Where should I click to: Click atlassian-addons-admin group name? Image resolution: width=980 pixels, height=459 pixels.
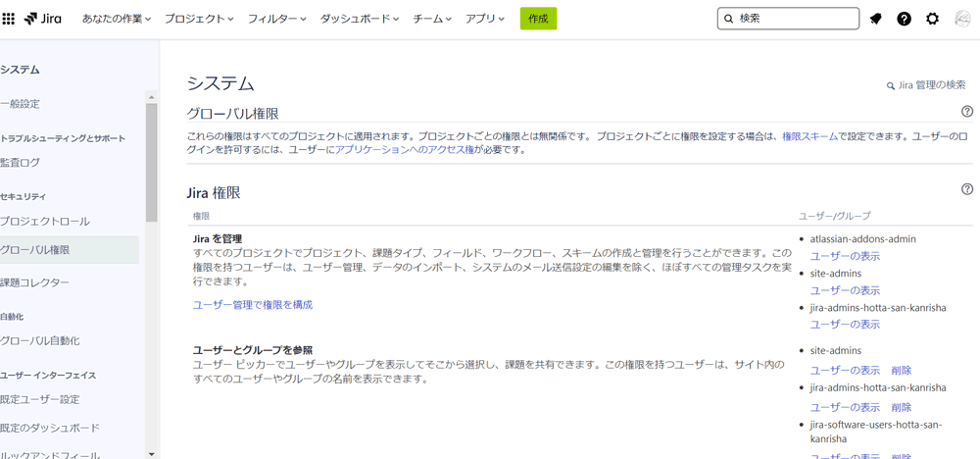pos(863,239)
